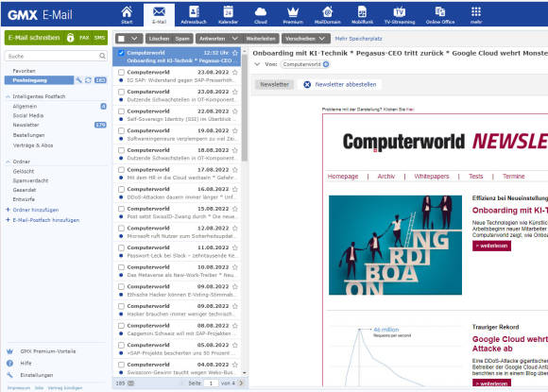Click the GMX Premium-Vorteile crown icon
The image size is (548, 392).
[9, 351]
